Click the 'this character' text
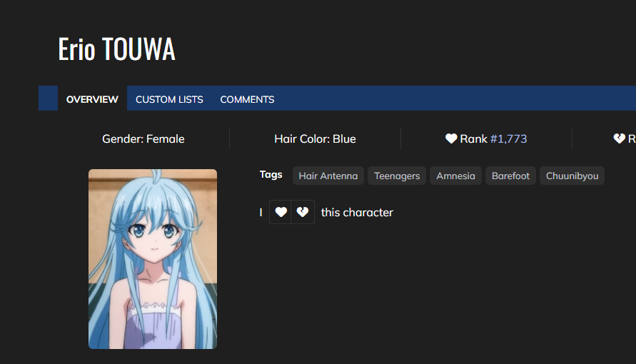636x364 pixels. [357, 213]
